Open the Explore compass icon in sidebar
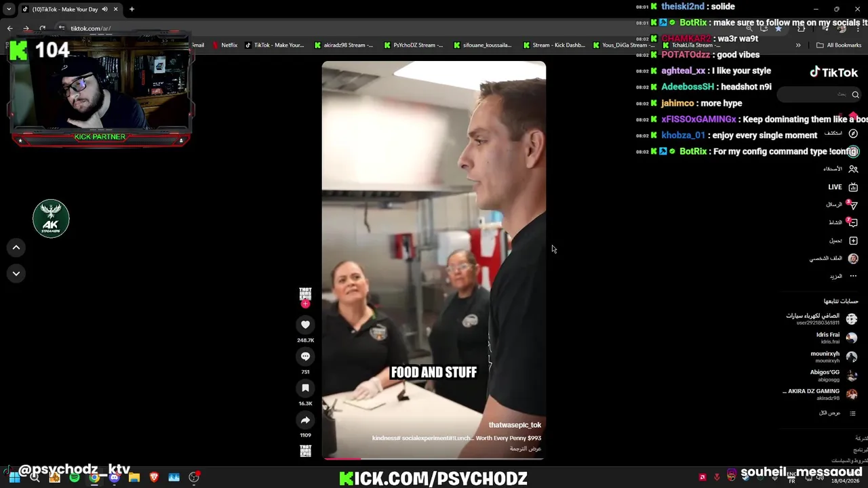The height and width of the screenshot is (488, 868). (853, 134)
